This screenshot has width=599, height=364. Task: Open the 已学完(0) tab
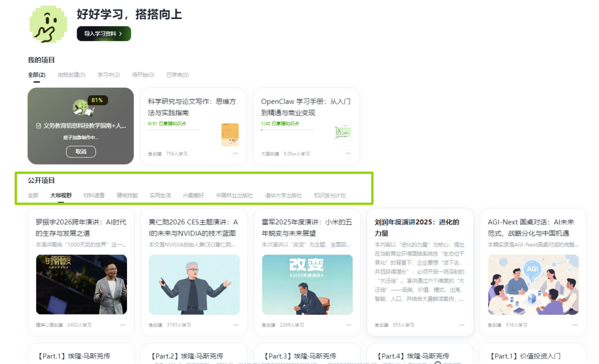[177, 75]
